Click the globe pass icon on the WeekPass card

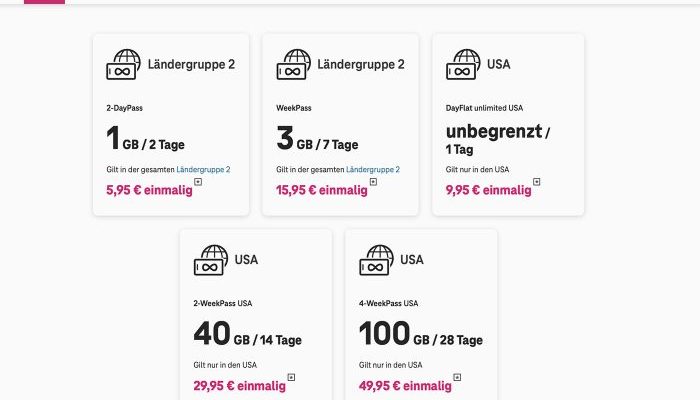click(x=293, y=65)
